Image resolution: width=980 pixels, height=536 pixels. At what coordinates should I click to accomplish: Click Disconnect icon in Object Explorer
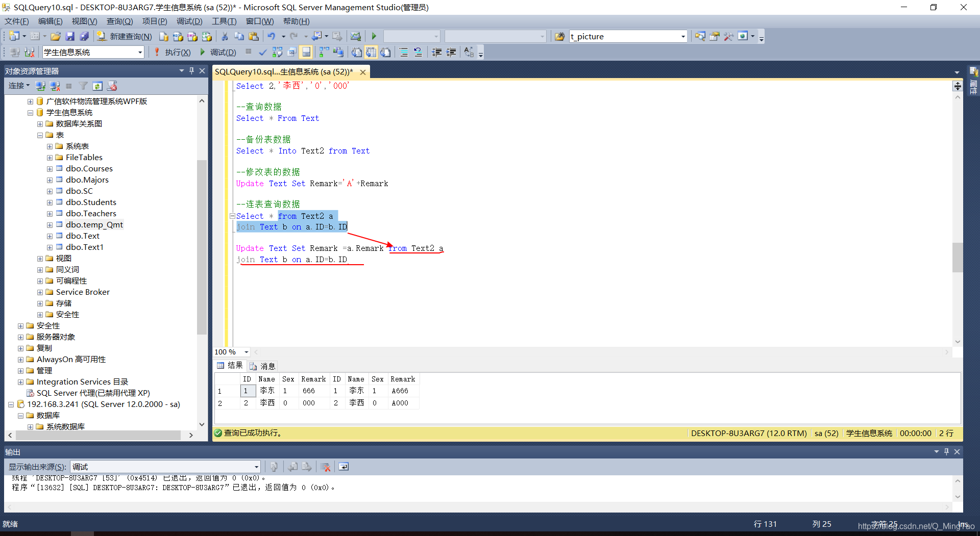(x=55, y=86)
